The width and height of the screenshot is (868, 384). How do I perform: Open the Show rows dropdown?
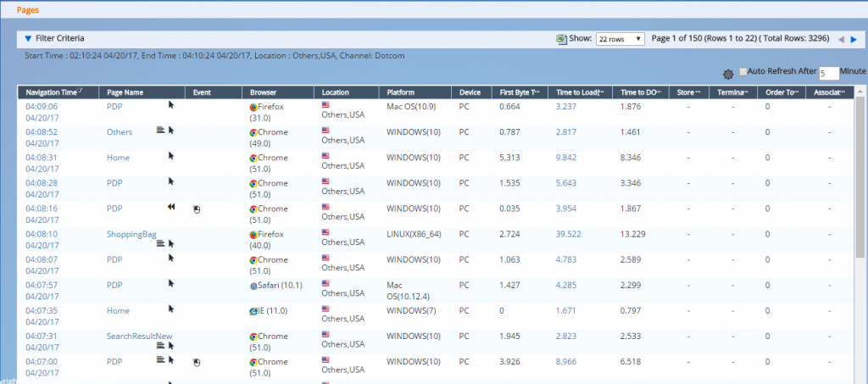coord(620,39)
